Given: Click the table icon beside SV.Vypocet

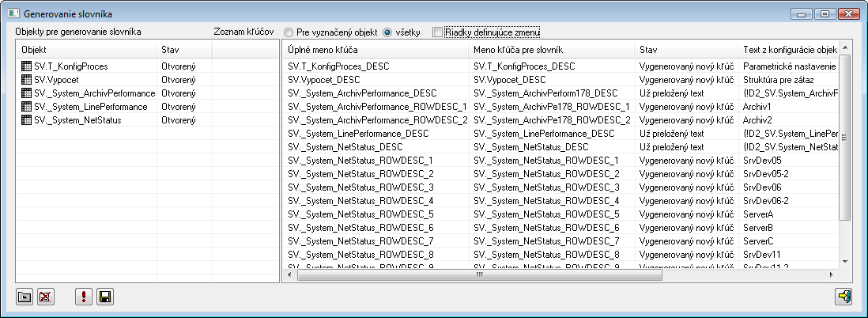Looking at the screenshot, I should tap(27, 80).
